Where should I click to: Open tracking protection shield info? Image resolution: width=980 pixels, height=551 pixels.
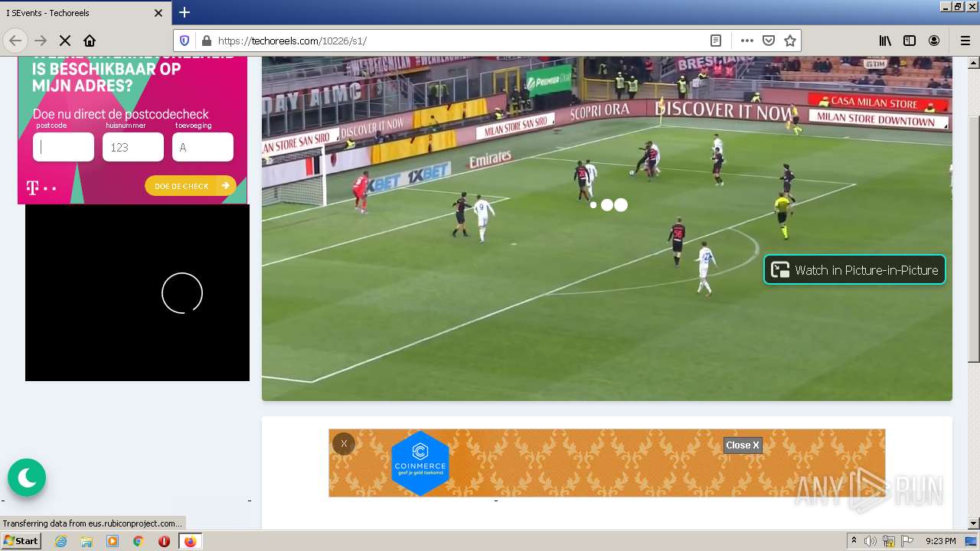pyautogui.click(x=185, y=41)
